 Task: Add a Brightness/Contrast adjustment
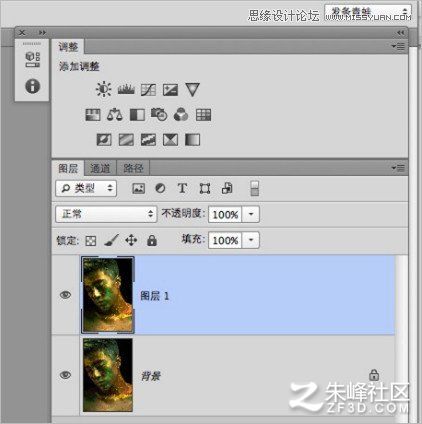[x=104, y=89]
